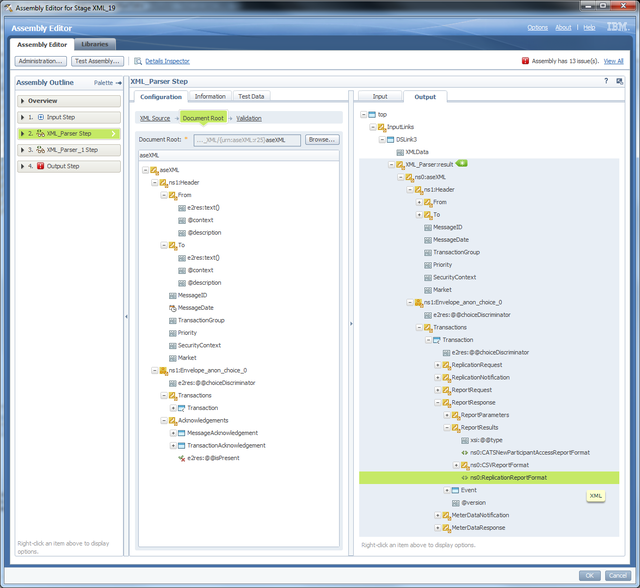Click the Palette pin icon
The image size is (640, 588).
(118, 83)
